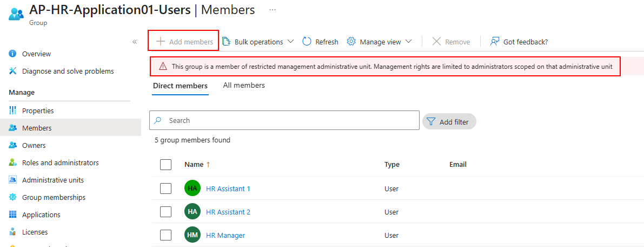Click the Got feedback person icon
The height and width of the screenshot is (247, 644).
coord(495,42)
